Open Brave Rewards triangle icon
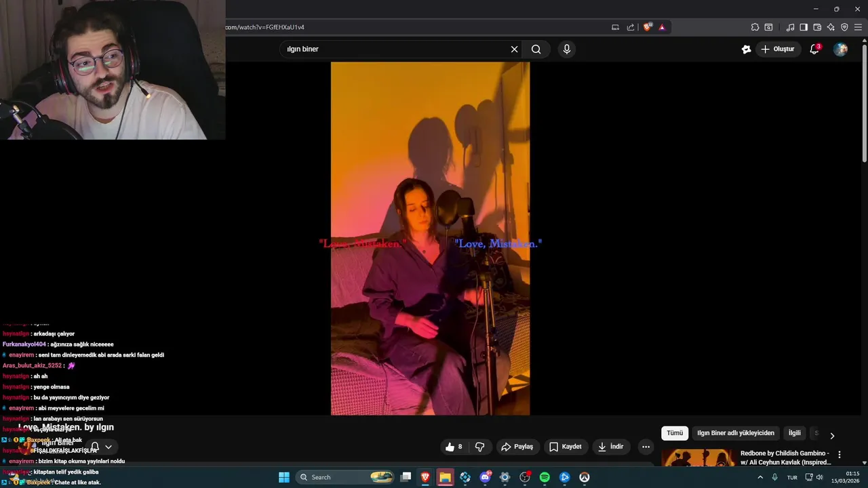The image size is (868, 488). (x=662, y=27)
